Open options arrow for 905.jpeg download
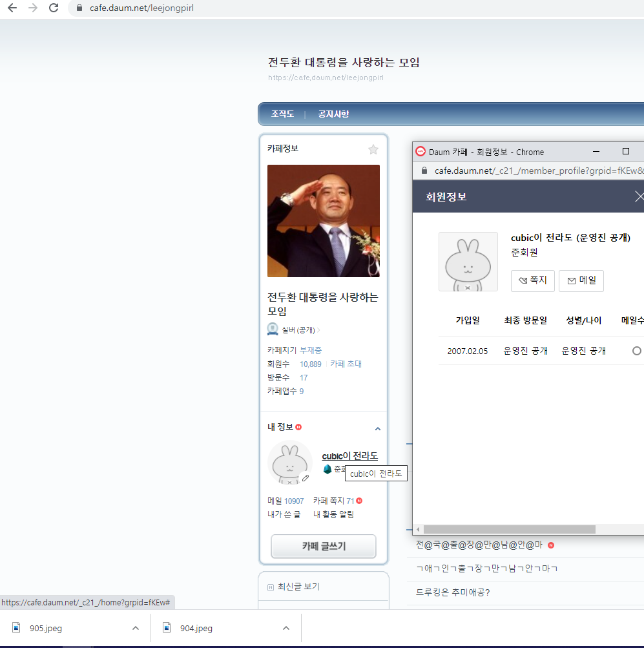The image size is (644, 648). (136, 628)
